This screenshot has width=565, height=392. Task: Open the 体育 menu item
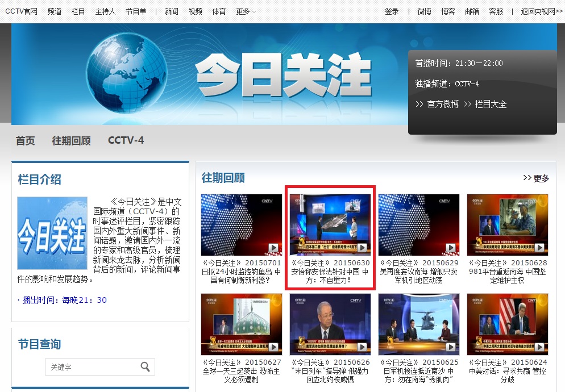pos(219,11)
